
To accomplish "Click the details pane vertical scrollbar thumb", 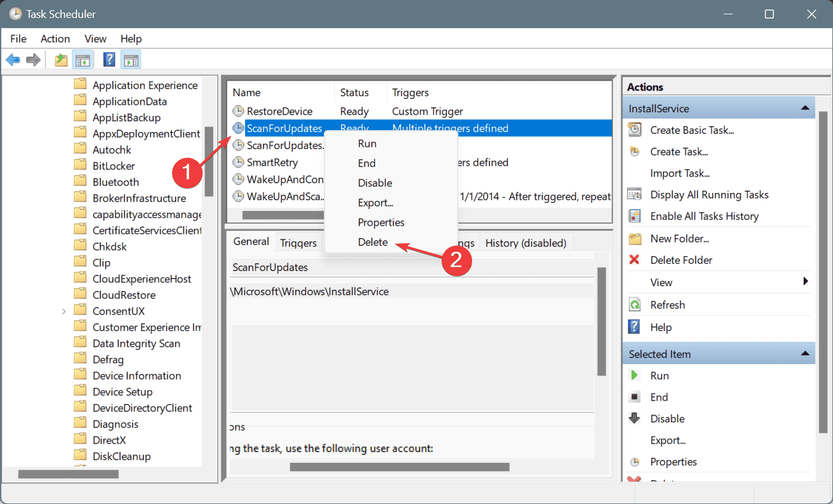I will (602, 322).
